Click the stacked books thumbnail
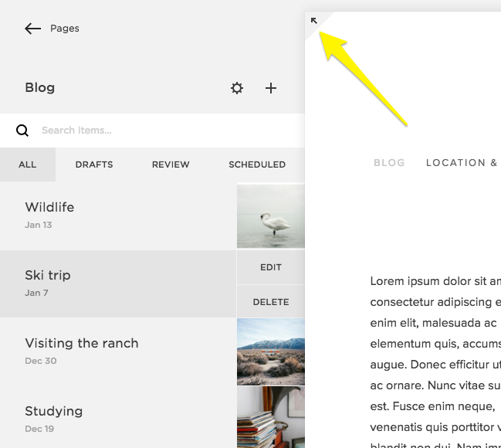This screenshot has width=501, height=448. [x=270, y=417]
